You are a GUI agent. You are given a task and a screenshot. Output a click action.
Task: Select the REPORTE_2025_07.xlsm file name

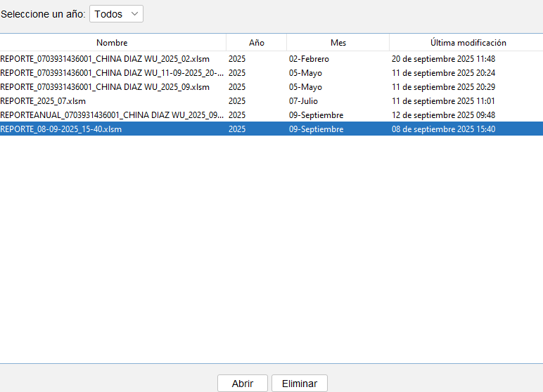43,101
